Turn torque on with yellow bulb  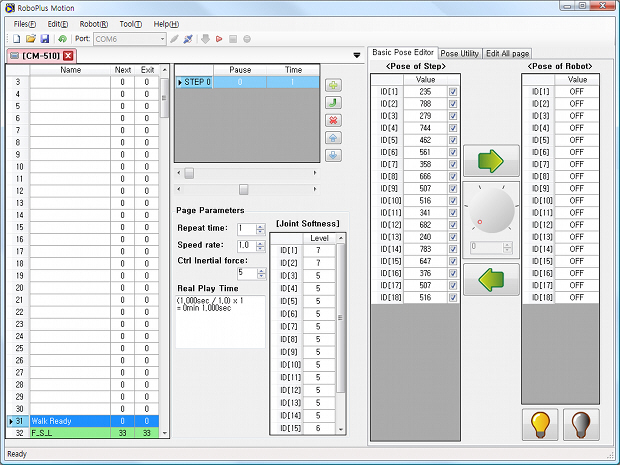pyautogui.click(x=540, y=425)
